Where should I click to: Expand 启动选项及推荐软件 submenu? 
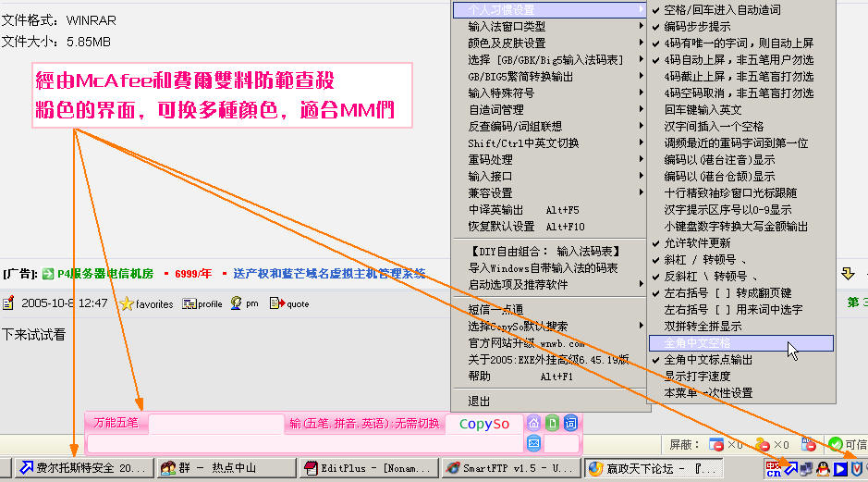click(550, 285)
